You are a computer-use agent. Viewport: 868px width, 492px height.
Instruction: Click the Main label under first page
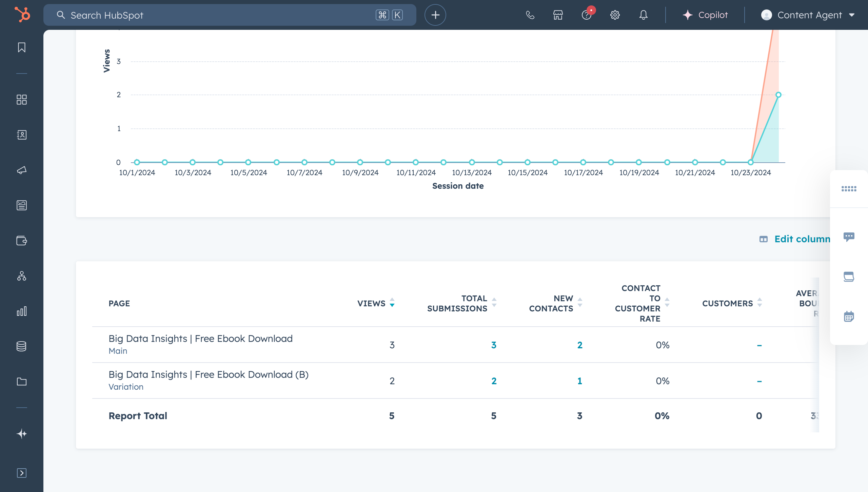(118, 351)
